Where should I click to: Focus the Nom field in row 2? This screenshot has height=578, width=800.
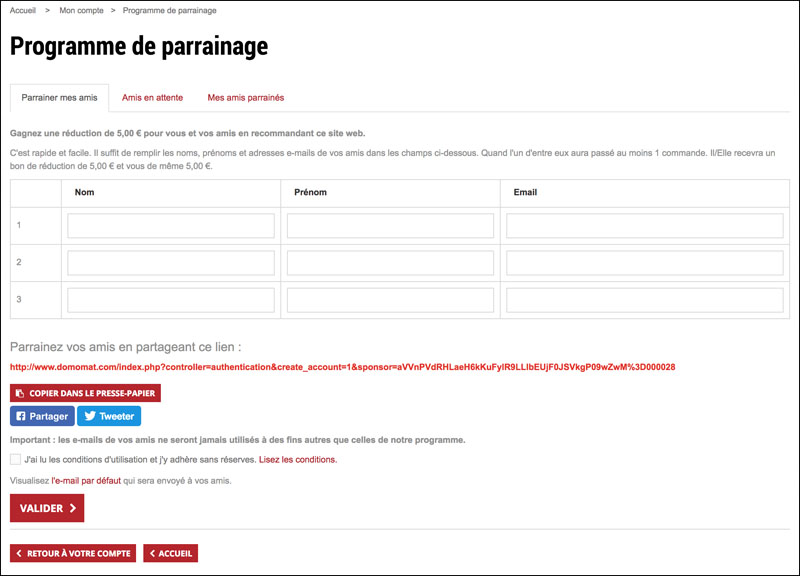click(171, 263)
